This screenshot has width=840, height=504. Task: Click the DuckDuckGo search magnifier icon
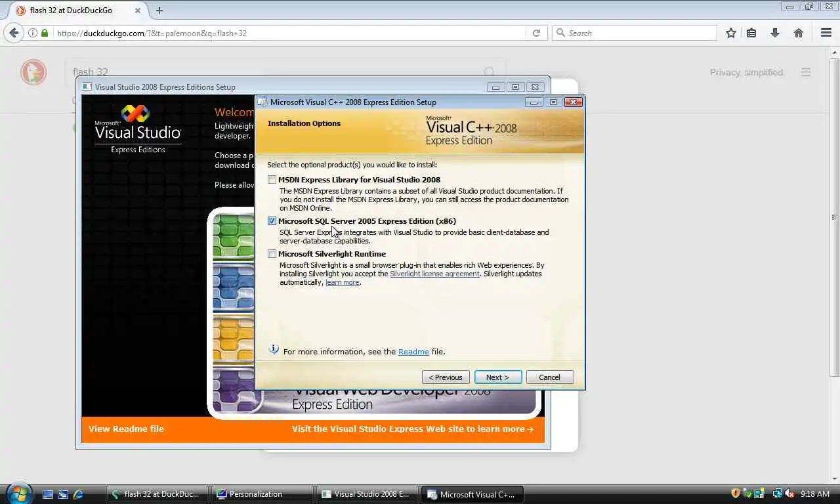point(490,72)
